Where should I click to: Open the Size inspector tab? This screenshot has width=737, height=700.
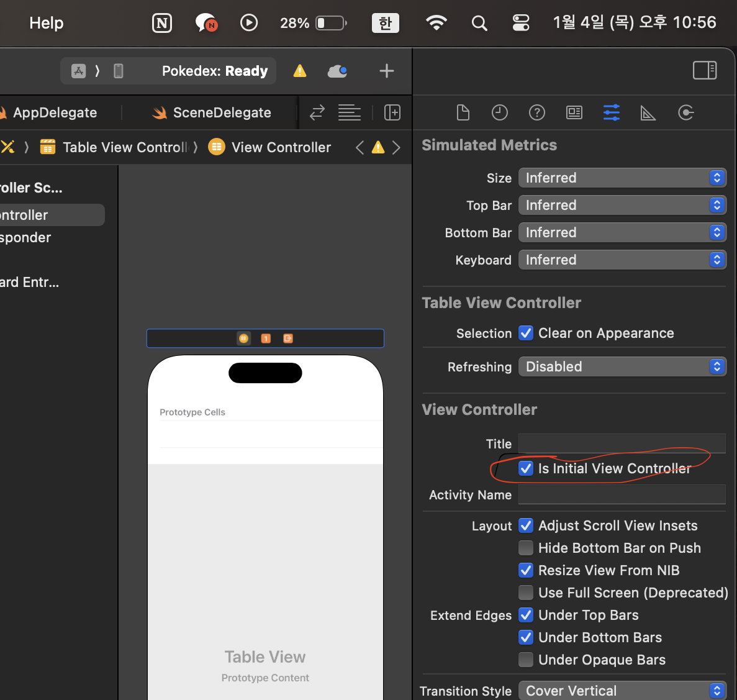point(648,113)
